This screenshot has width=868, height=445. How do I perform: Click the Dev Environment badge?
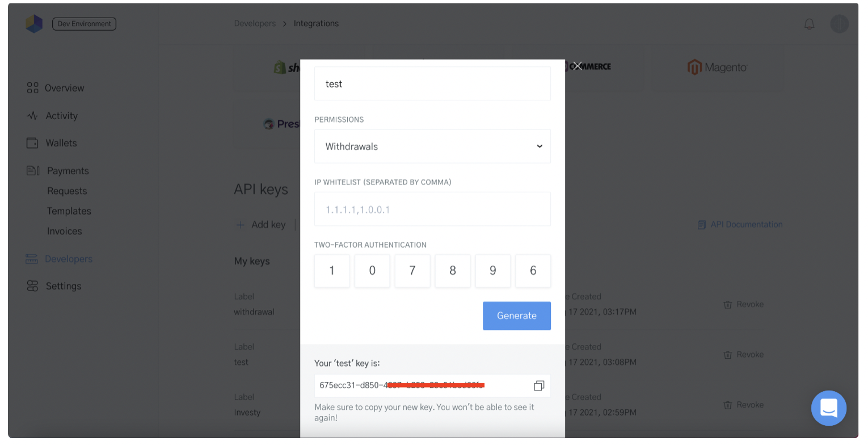point(84,24)
